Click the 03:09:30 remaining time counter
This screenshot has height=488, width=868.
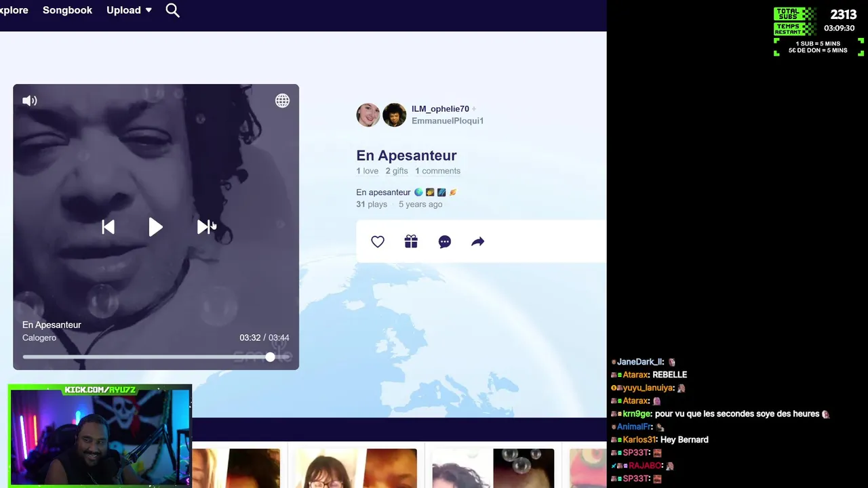pos(839,28)
